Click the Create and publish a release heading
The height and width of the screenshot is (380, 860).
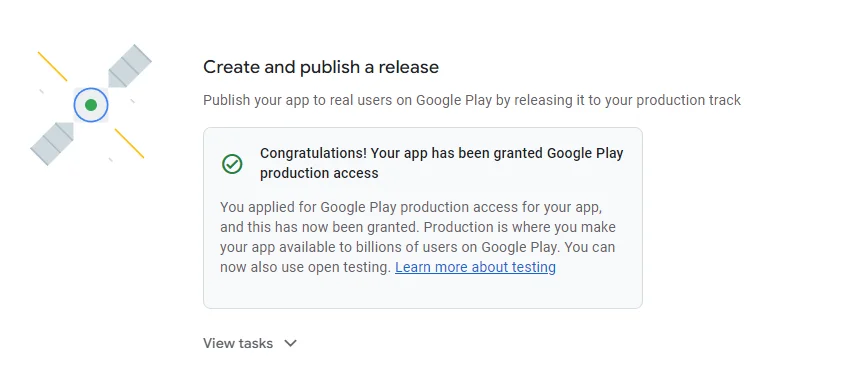coord(321,67)
